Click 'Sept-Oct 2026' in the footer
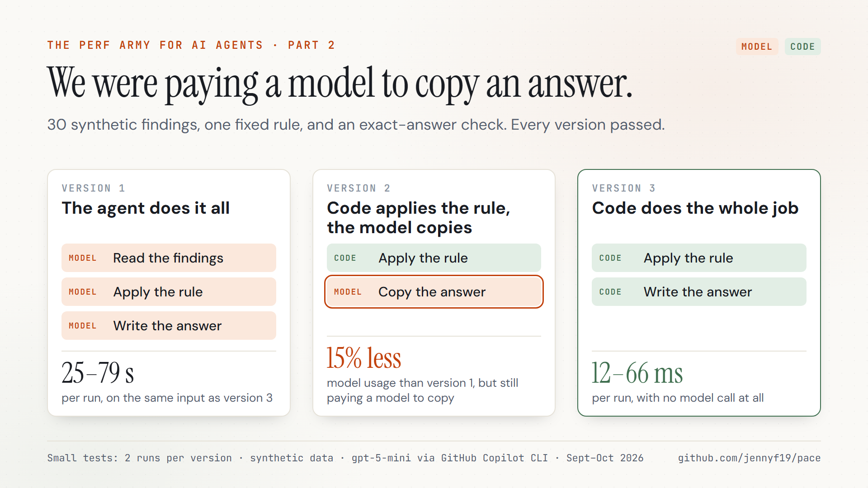 click(605, 458)
